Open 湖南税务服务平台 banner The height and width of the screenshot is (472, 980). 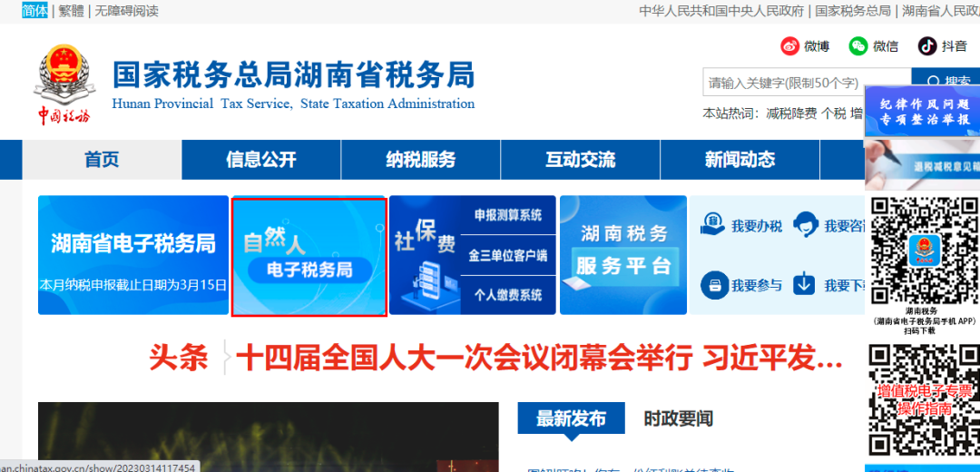pos(623,255)
